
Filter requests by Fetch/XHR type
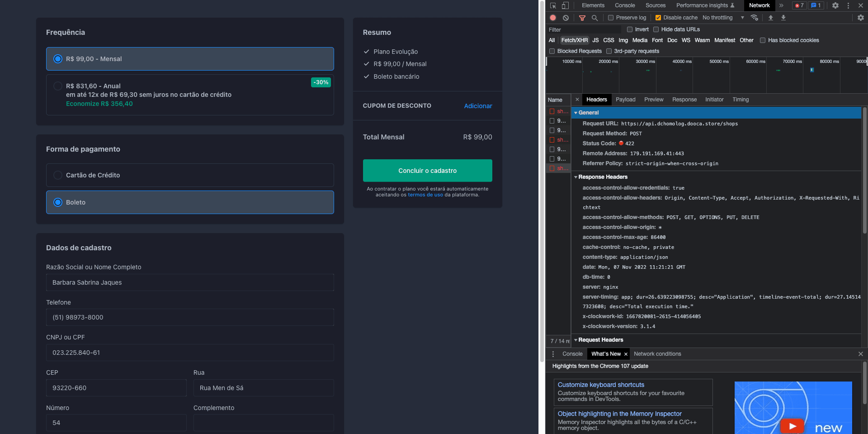coord(575,40)
